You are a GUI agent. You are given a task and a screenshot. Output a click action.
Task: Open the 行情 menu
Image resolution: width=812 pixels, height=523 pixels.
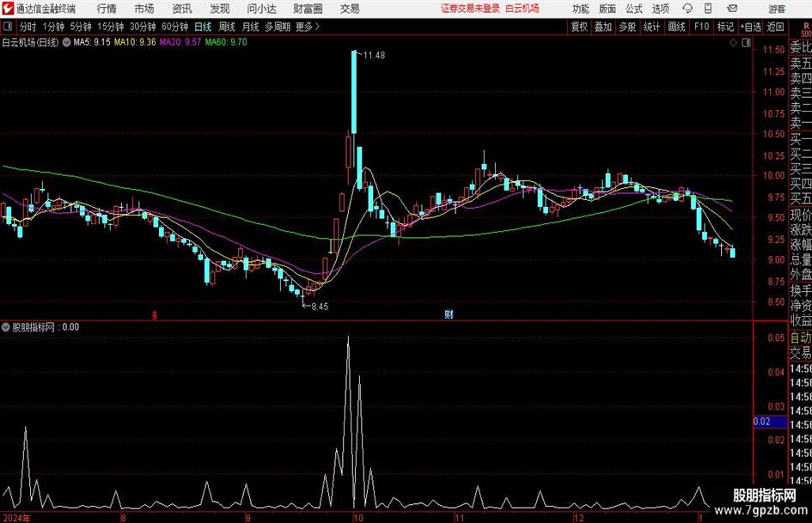[x=107, y=9]
